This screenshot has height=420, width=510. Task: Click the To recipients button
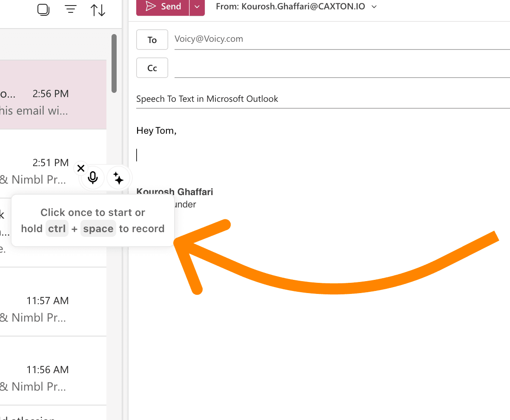(152, 40)
